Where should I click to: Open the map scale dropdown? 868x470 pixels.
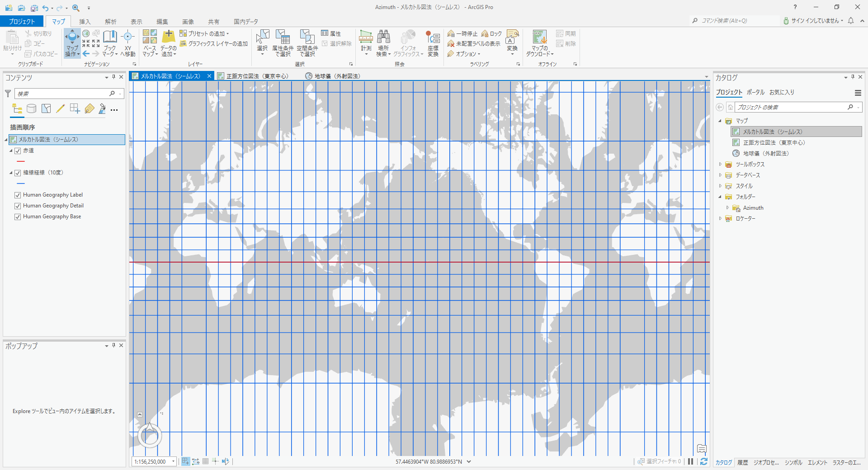coord(173,461)
